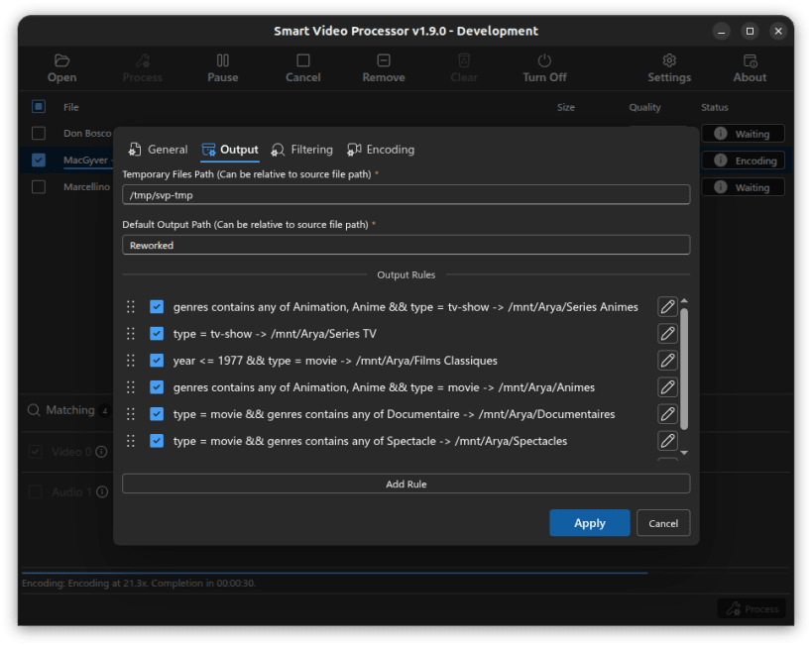This screenshot has height=646, width=812.
Task: Edit the Films Classiques rule pencil icon
Action: click(667, 361)
